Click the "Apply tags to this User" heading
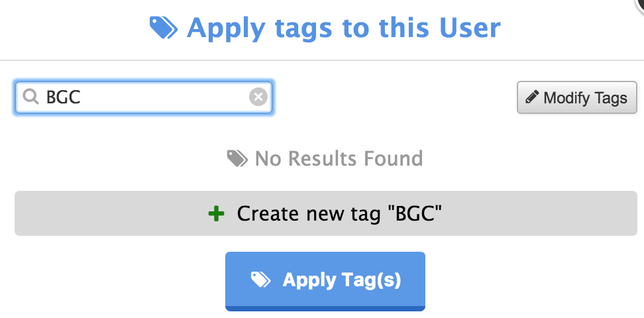The width and height of the screenshot is (644, 318). [x=344, y=28]
